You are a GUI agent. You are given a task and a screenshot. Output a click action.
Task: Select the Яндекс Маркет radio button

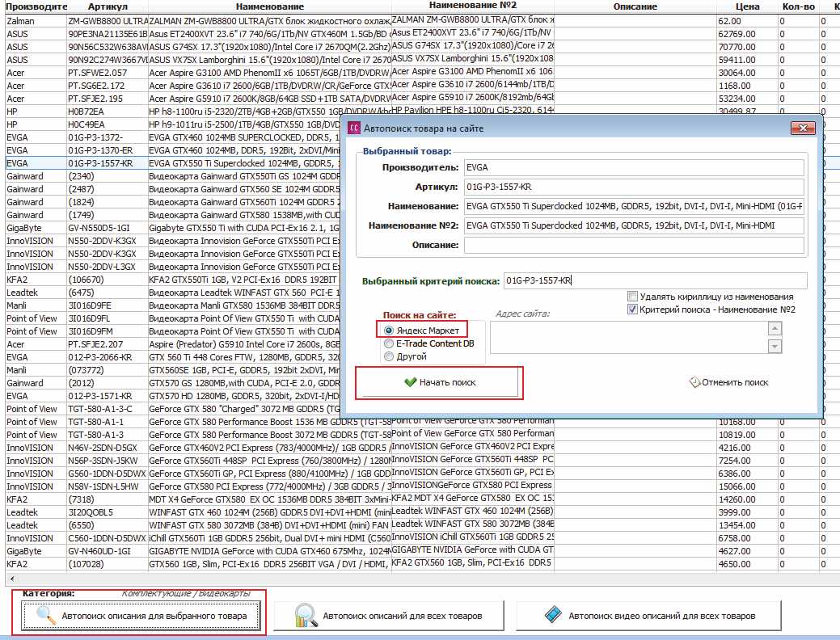(x=389, y=331)
